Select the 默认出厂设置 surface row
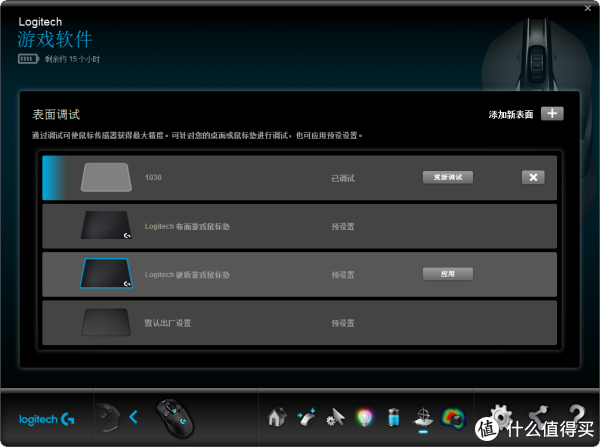Image resolution: width=600 pixels, height=447 pixels. 300,323
